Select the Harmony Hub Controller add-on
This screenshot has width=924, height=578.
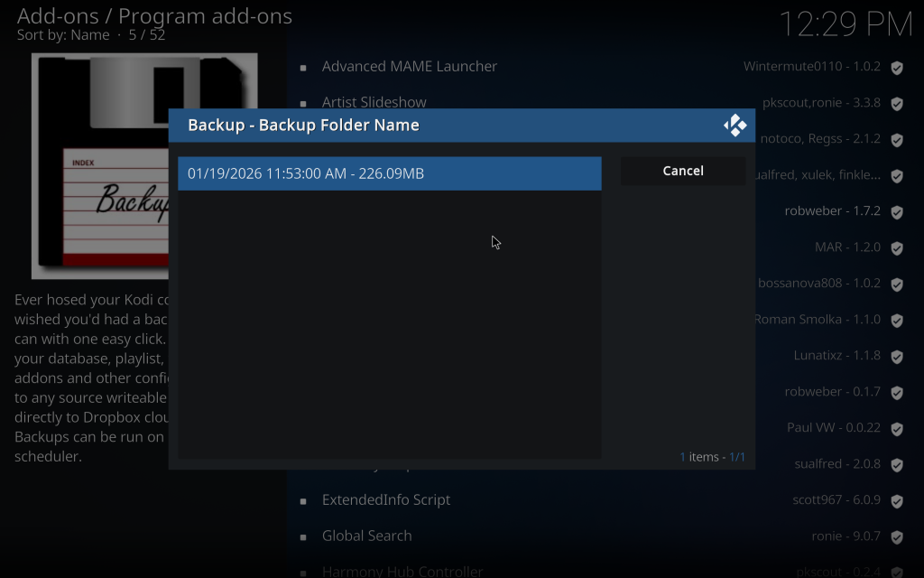pyautogui.click(x=402, y=571)
